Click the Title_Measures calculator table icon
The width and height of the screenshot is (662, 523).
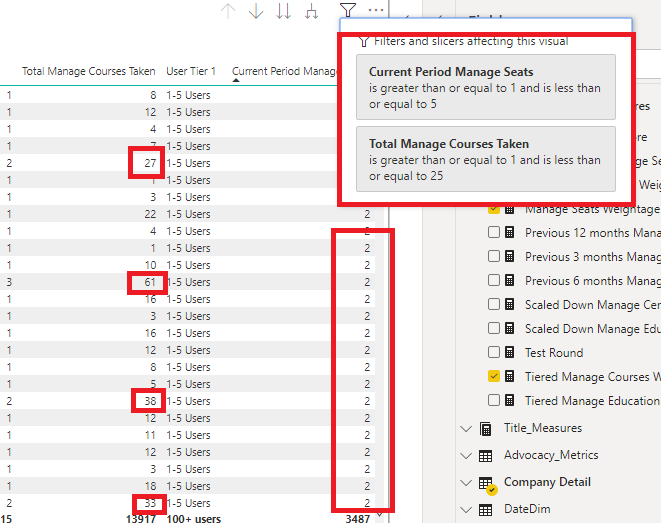[x=486, y=428]
